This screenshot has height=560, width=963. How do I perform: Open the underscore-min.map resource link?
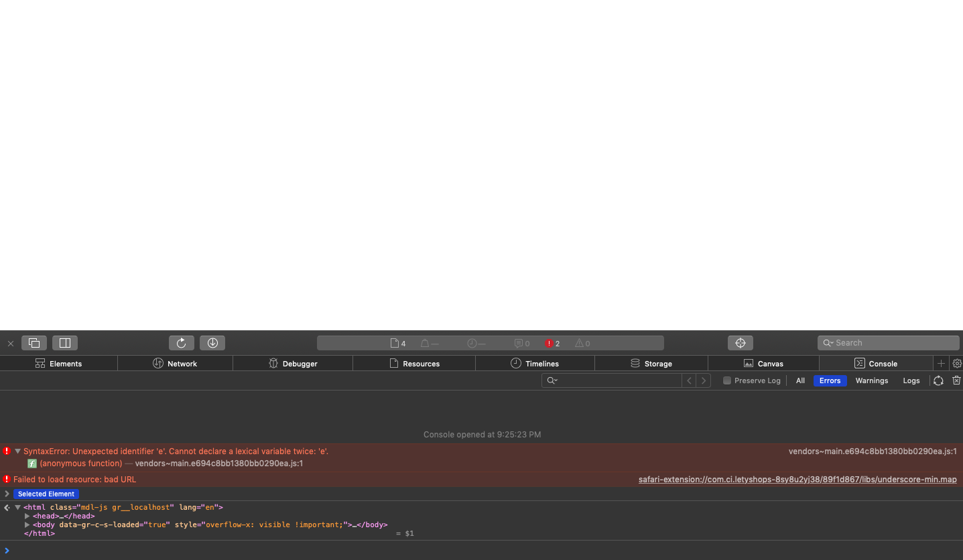pos(797,479)
